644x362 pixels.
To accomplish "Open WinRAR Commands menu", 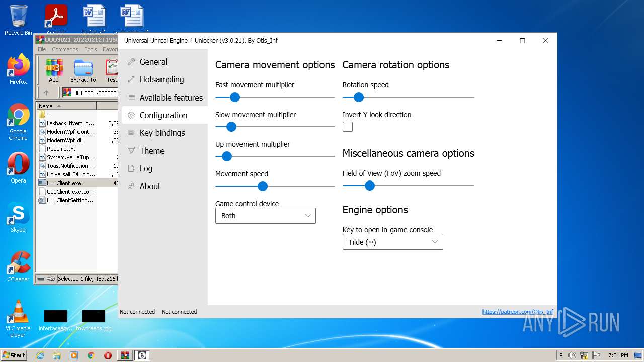I will (x=65, y=49).
